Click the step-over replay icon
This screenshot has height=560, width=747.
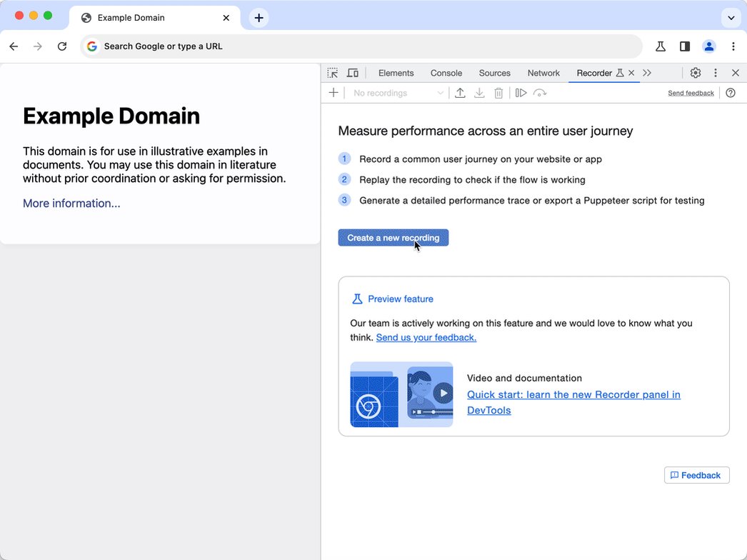point(540,93)
